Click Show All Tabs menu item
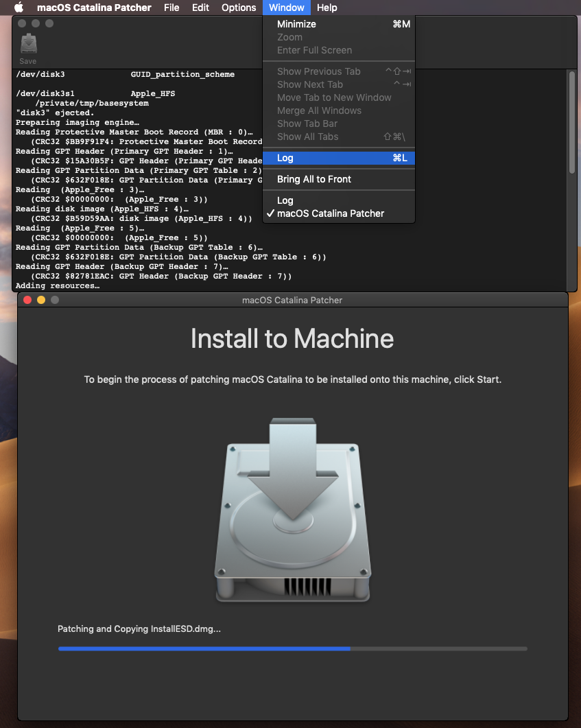 (339, 137)
